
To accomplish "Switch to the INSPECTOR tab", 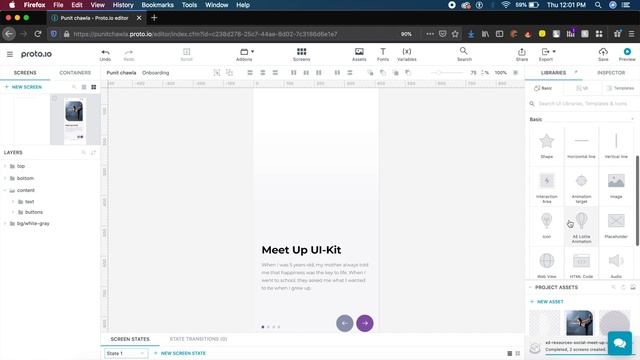I will pos(611,73).
